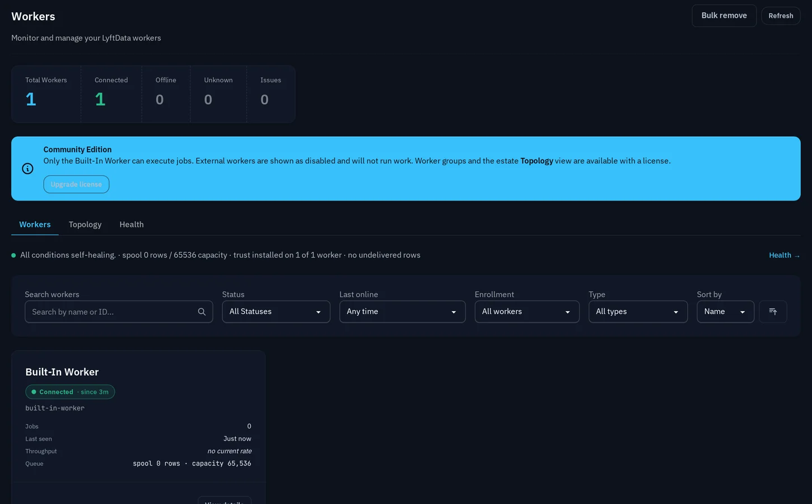Screen dimensions: 812x504
Task: Toggle the sort direction icon button
Action: pos(773,312)
